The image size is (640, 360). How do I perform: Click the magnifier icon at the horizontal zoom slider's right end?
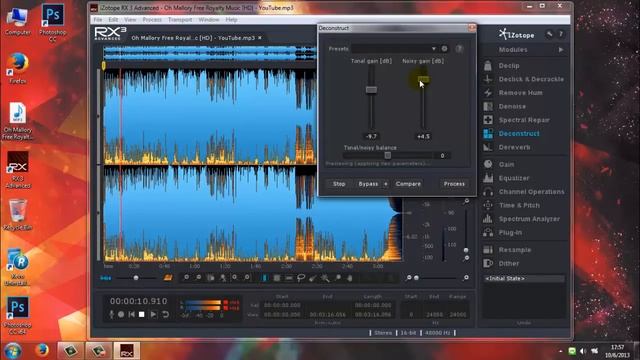click(x=466, y=278)
